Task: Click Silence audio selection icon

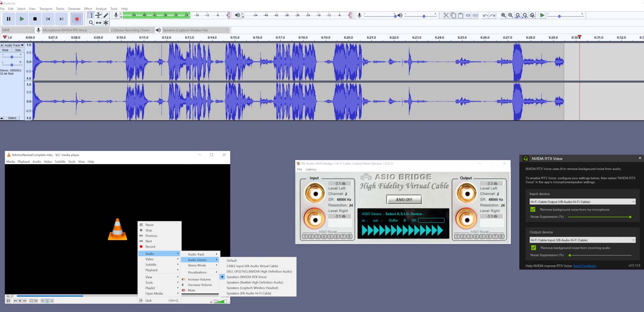Action: click(475, 15)
